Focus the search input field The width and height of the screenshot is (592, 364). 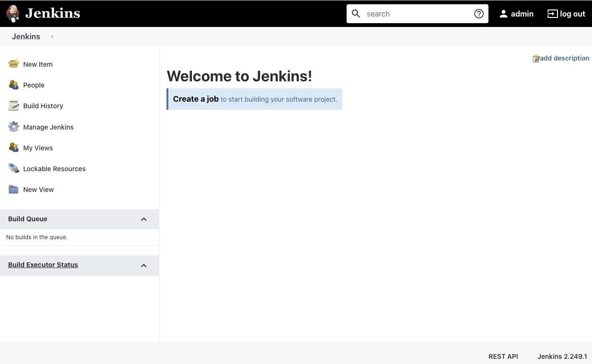(418, 14)
